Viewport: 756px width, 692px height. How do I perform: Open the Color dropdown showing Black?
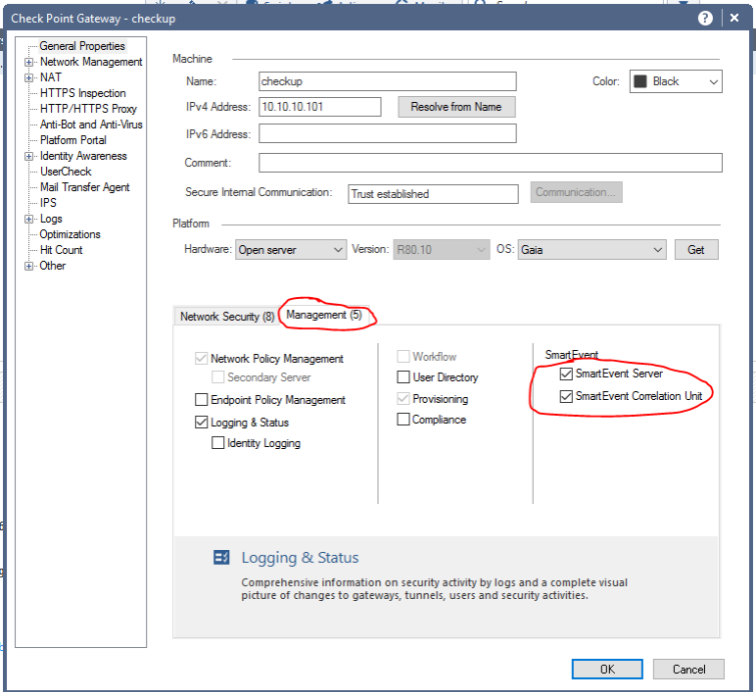tap(675, 81)
